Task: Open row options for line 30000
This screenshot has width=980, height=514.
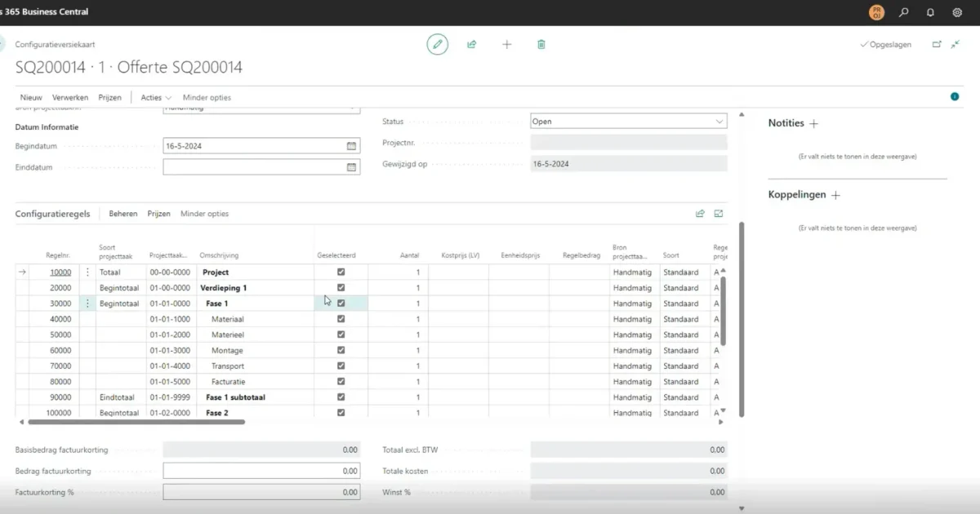Action: pyautogui.click(x=87, y=304)
